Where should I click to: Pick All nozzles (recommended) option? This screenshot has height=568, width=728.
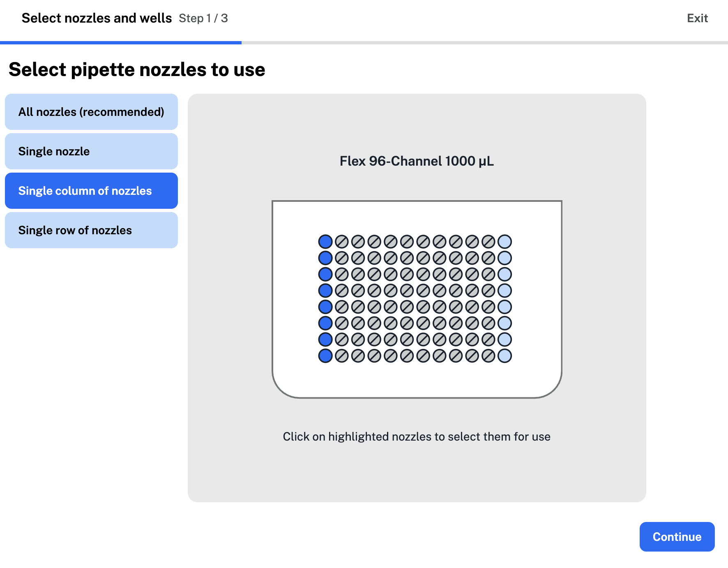click(x=91, y=112)
